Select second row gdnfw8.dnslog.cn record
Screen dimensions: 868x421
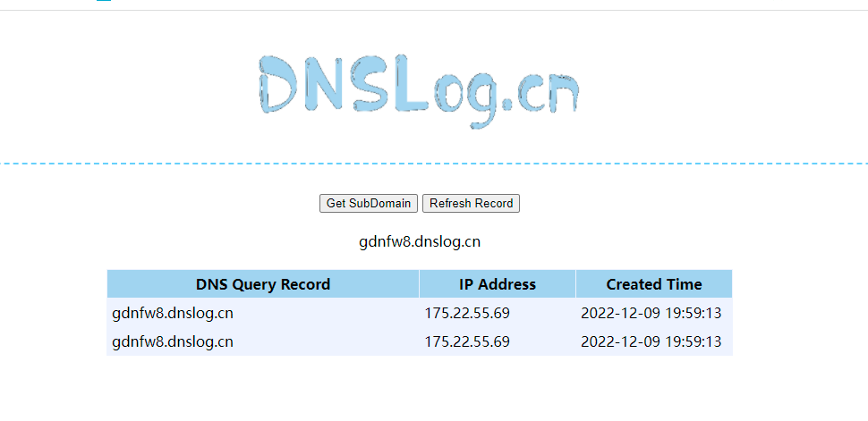[173, 341]
